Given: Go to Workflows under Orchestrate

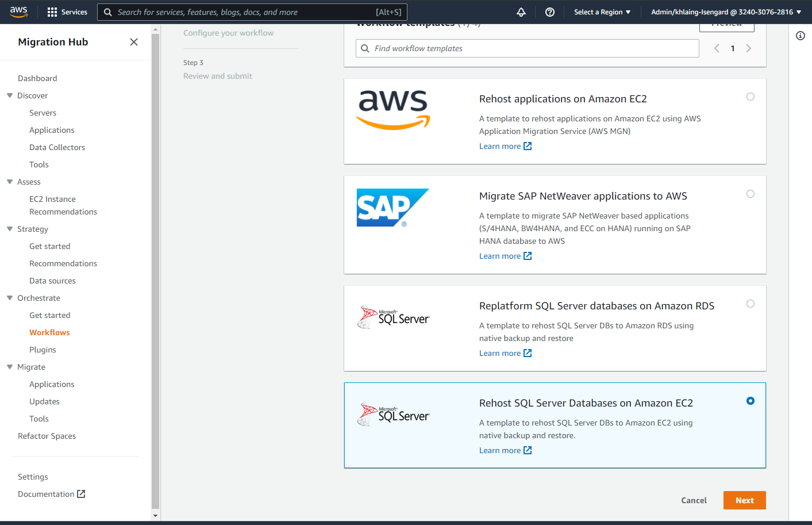Looking at the screenshot, I should pos(49,332).
